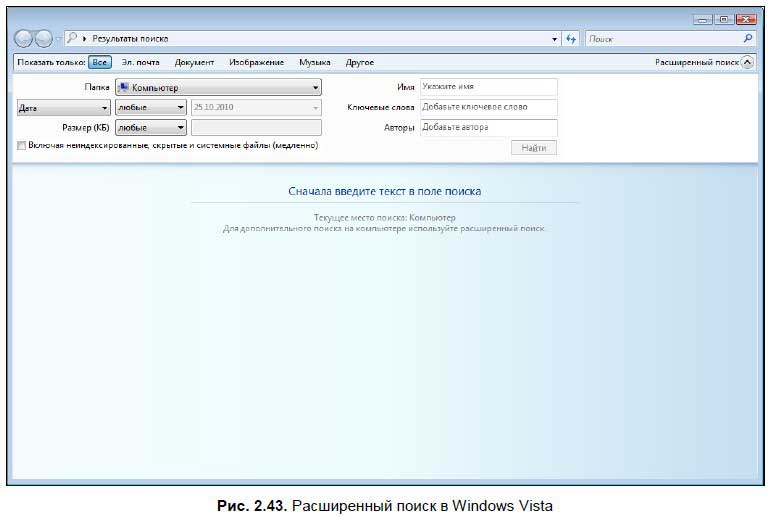Enable including non-indexed, hidden and system files

click(x=22, y=146)
